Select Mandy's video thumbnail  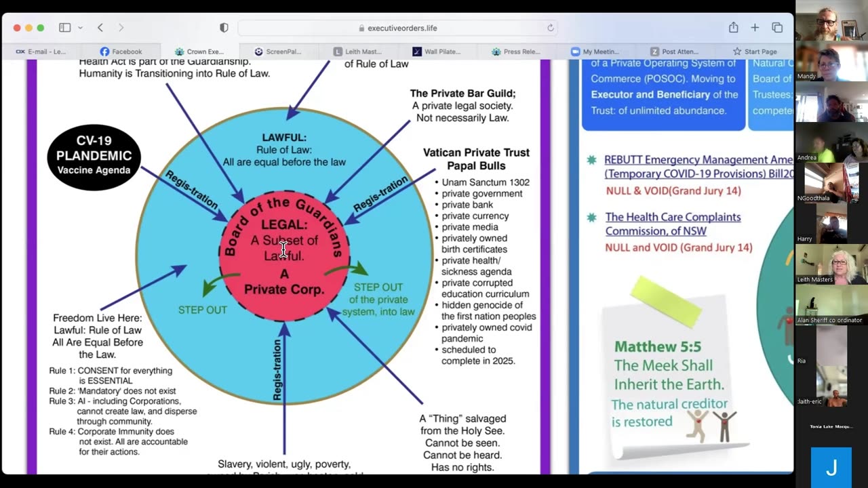pos(831,62)
